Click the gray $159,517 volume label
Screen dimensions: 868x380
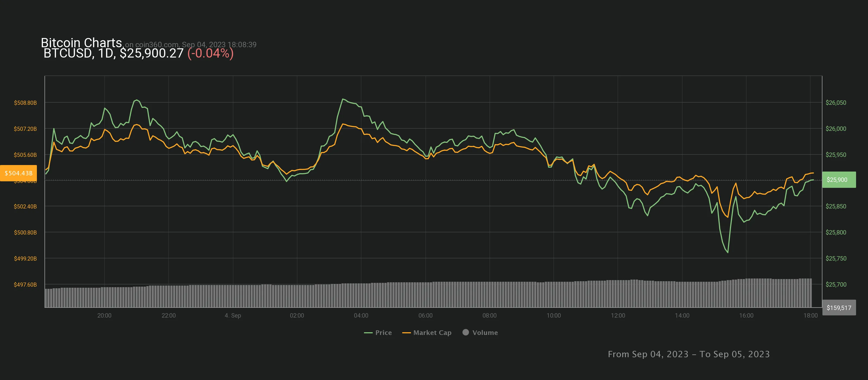click(x=839, y=308)
